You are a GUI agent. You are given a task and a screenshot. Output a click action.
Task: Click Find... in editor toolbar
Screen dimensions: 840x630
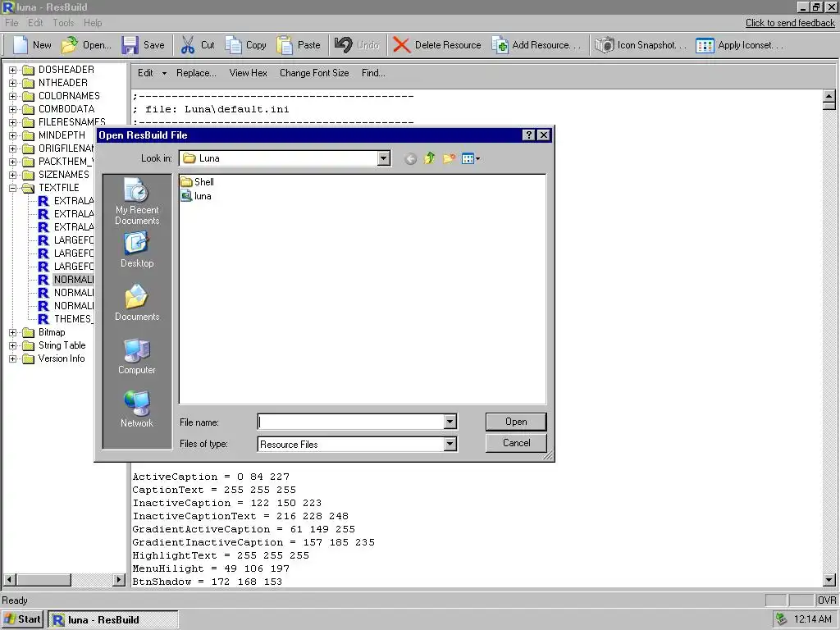tap(373, 73)
